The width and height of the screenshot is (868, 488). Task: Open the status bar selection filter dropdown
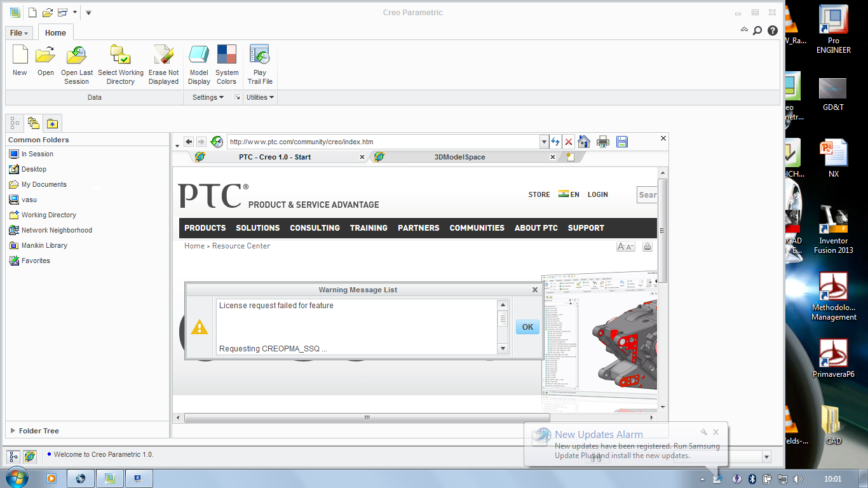click(x=766, y=457)
